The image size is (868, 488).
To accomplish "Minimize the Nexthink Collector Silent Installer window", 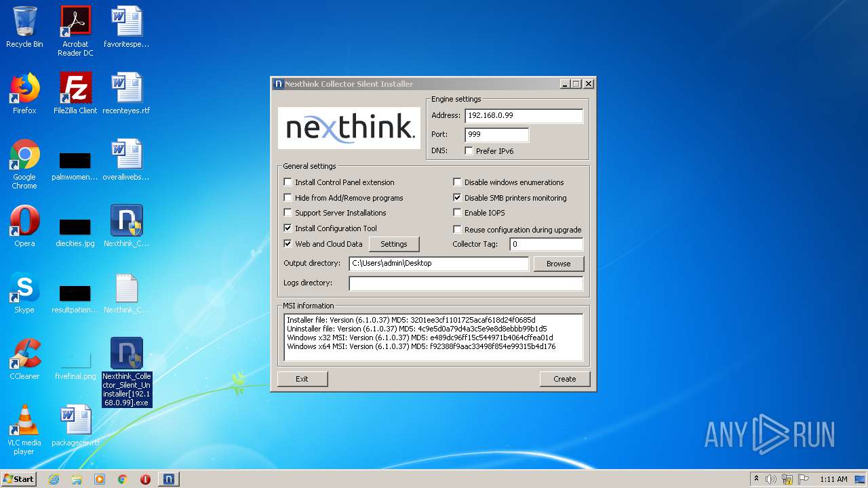I will tap(564, 84).
